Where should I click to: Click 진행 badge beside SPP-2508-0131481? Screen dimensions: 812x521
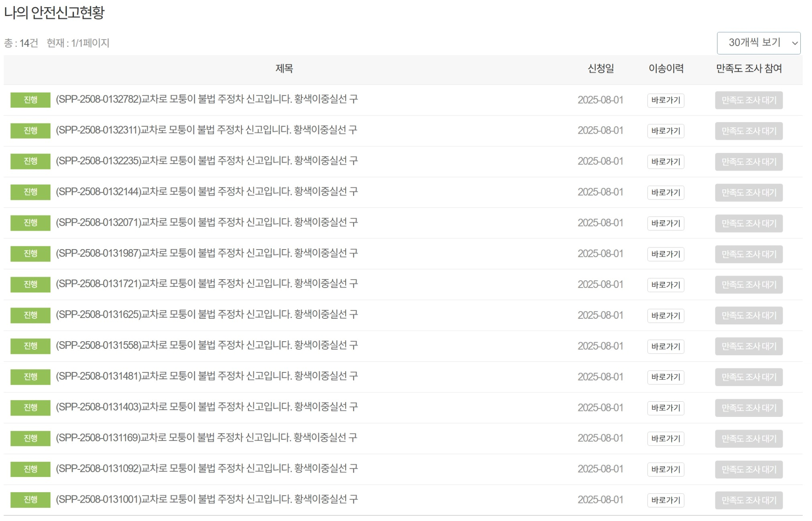30,377
